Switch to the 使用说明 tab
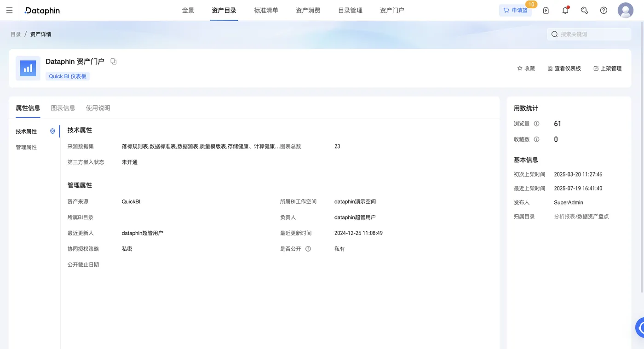The height and width of the screenshot is (349, 644). pos(98,108)
